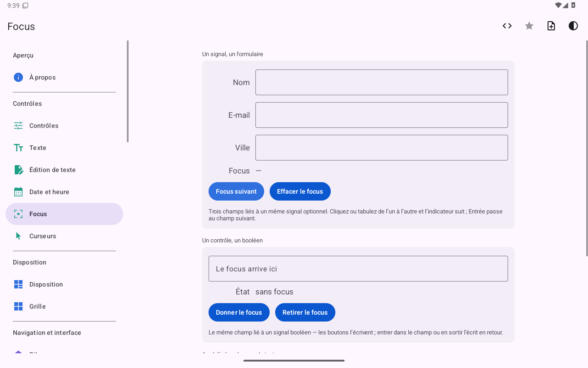Click the favorite star icon

click(x=529, y=26)
